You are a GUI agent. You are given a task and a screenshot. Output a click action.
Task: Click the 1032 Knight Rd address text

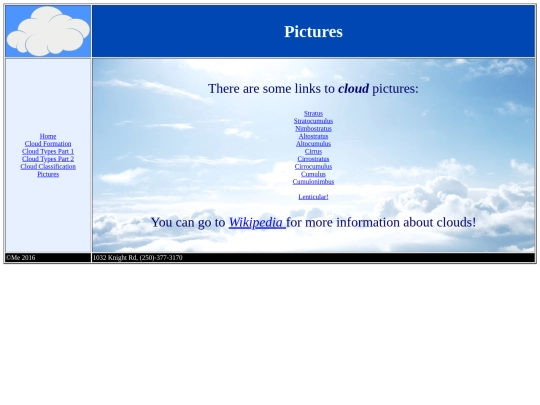tap(137, 258)
